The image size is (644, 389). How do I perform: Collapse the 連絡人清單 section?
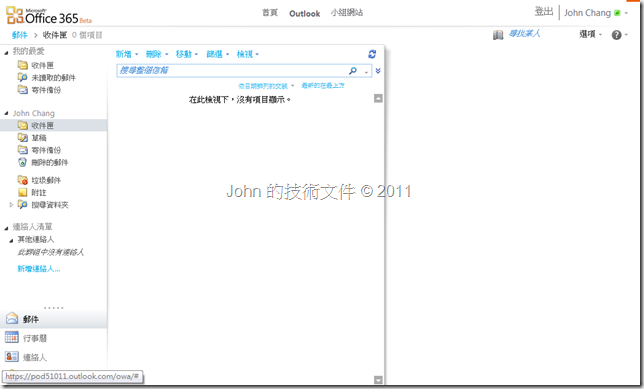coord(6,228)
